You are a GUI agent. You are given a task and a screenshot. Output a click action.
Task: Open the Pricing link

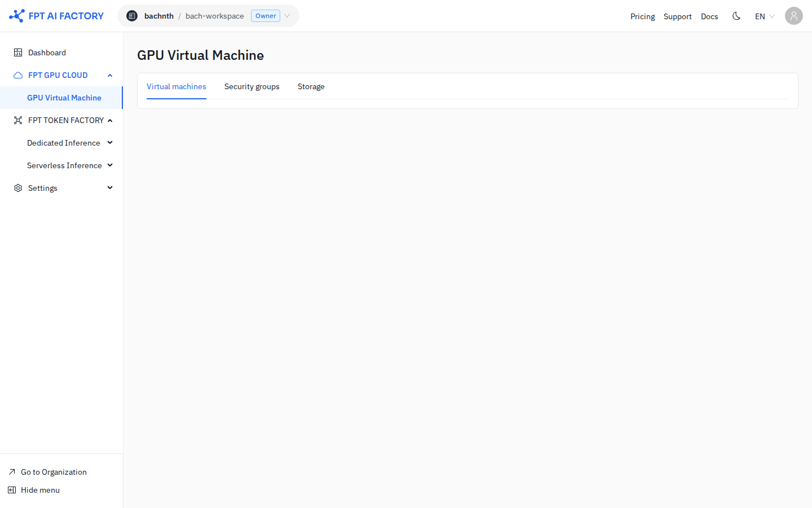click(642, 16)
